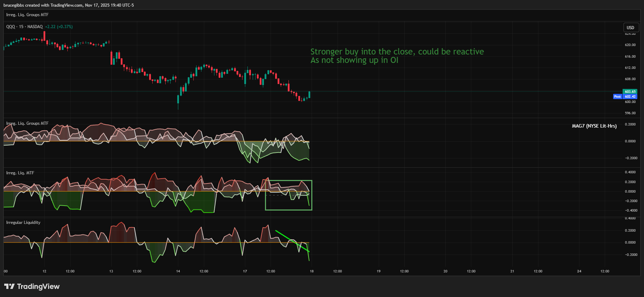Viewport: 644px width, 297px height.
Task: Select the top Irreg. Liq. Groups MTF title
Action: tap(27, 15)
